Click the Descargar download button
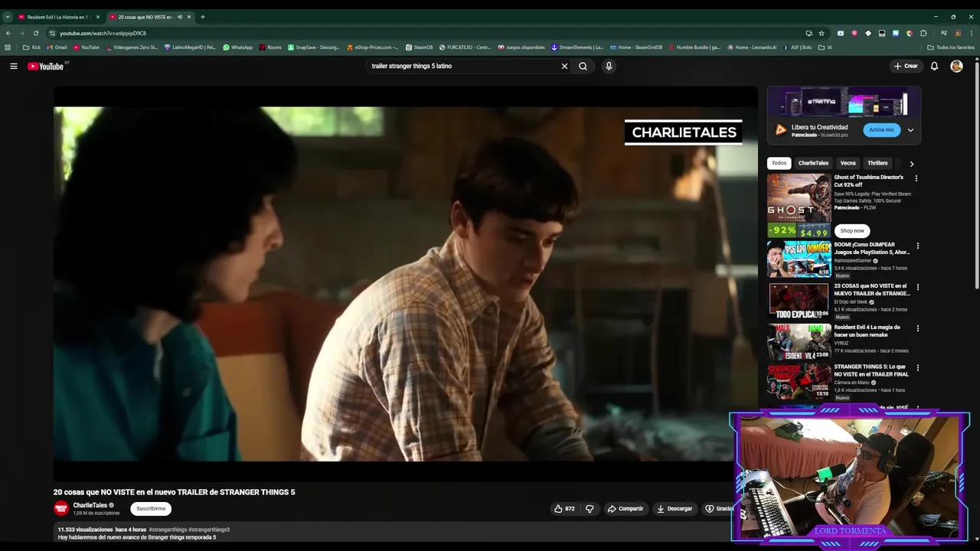980x551 pixels. [675, 508]
